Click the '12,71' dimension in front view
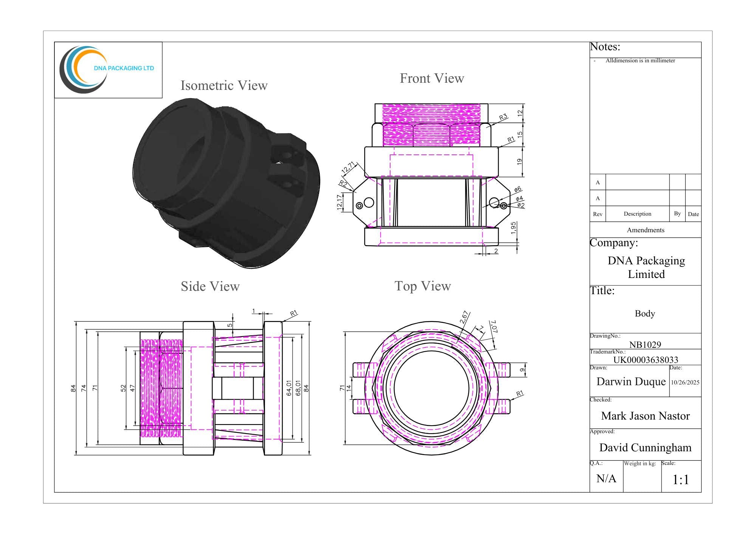This screenshot has height=534, width=756. (x=348, y=168)
